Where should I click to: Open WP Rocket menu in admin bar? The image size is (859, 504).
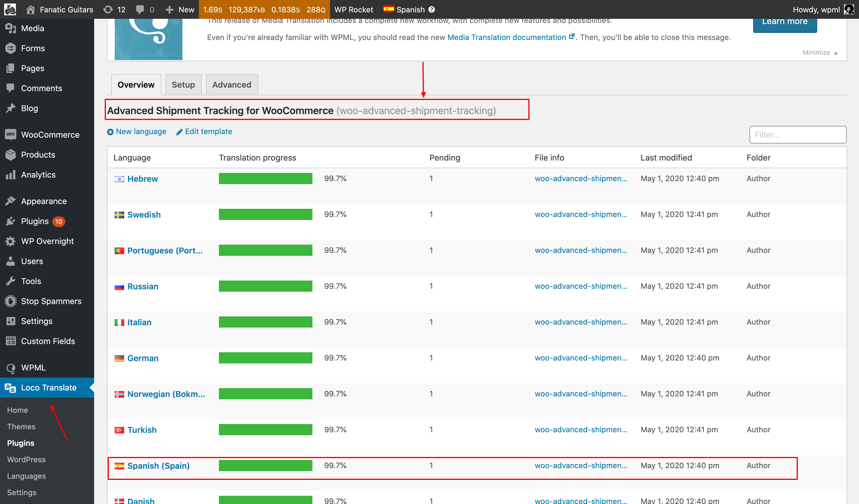click(x=354, y=9)
